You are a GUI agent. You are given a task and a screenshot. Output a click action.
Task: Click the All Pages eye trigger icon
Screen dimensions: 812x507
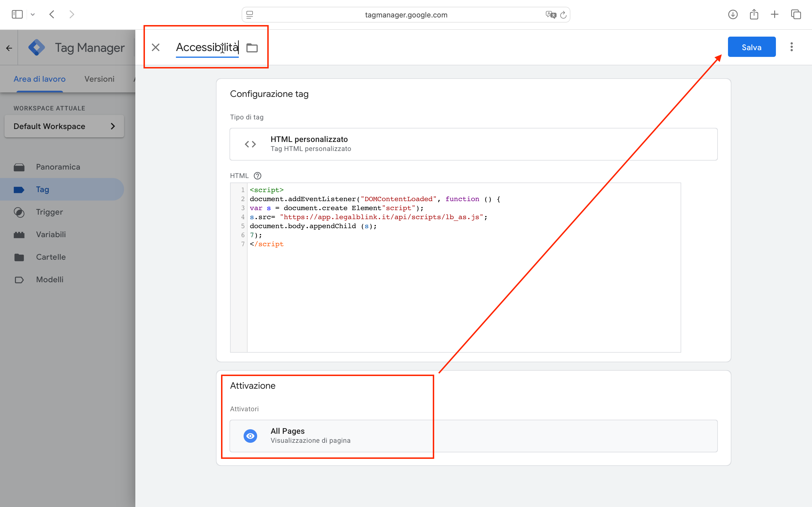coord(250,435)
